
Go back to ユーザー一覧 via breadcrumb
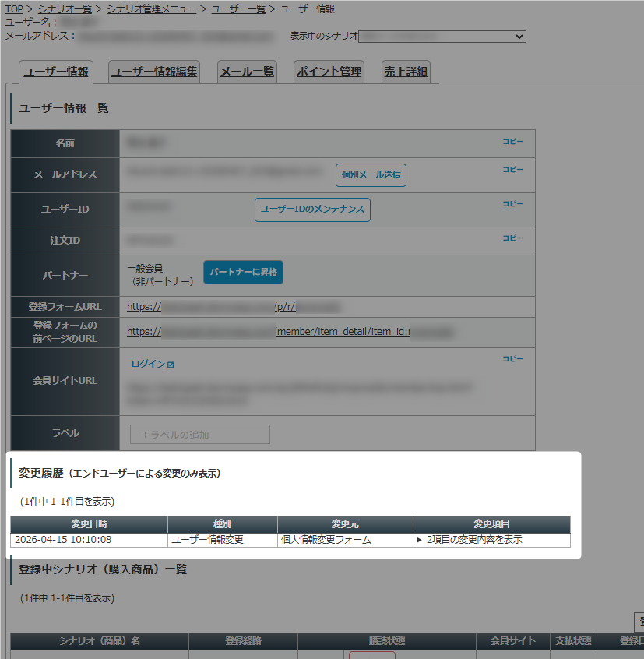(x=238, y=9)
